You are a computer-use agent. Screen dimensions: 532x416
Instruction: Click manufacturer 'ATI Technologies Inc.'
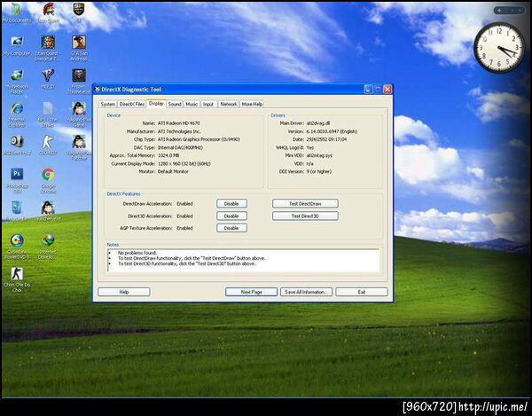click(179, 131)
